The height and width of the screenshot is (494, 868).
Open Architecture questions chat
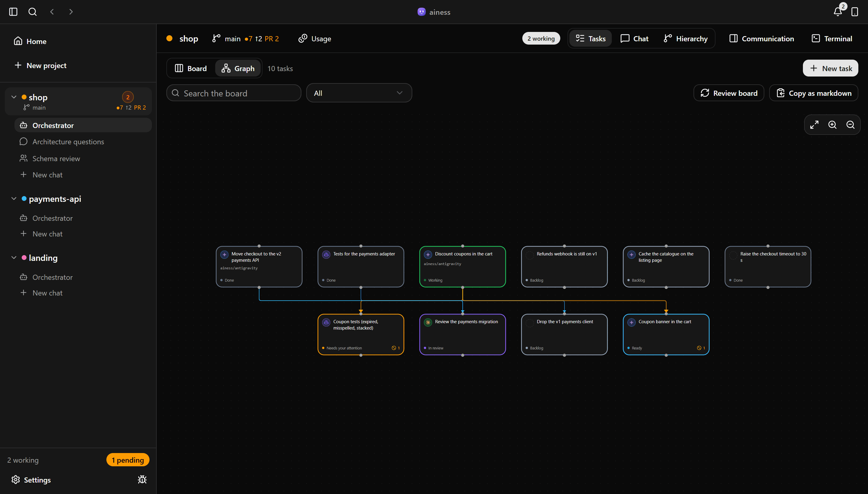click(x=83, y=142)
